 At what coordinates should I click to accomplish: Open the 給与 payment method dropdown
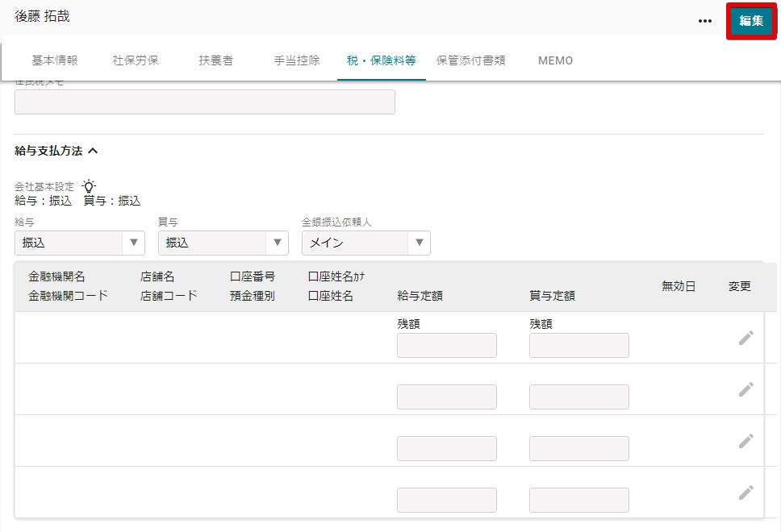pos(80,243)
